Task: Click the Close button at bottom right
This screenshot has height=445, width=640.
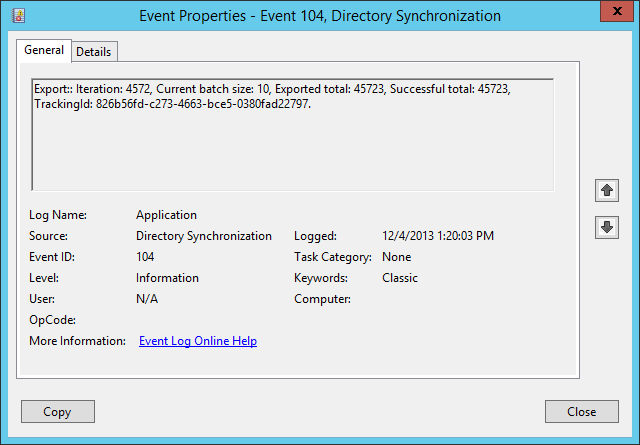Action: click(581, 411)
